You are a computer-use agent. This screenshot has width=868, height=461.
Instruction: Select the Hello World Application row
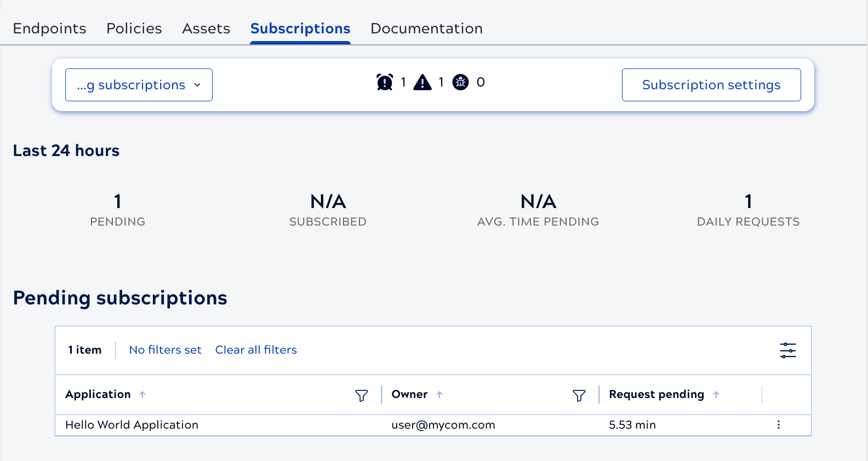[x=132, y=425]
